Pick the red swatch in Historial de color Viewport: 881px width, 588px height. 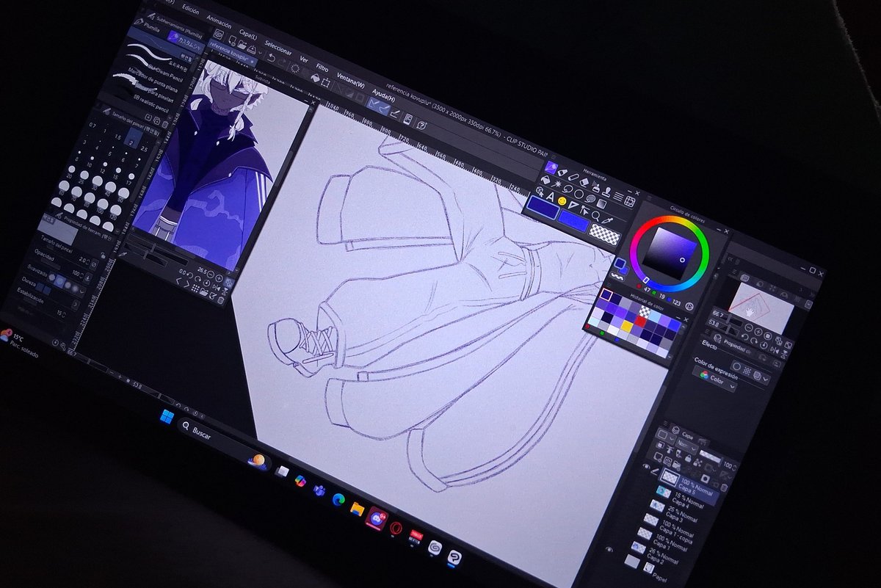click(641, 321)
